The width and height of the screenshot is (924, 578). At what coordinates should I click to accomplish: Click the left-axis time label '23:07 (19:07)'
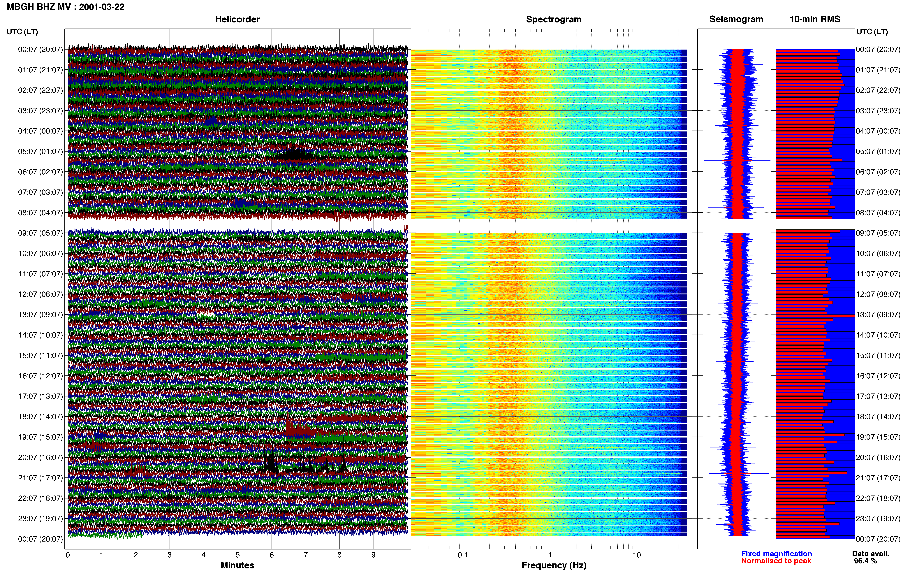(x=41, y=519)
